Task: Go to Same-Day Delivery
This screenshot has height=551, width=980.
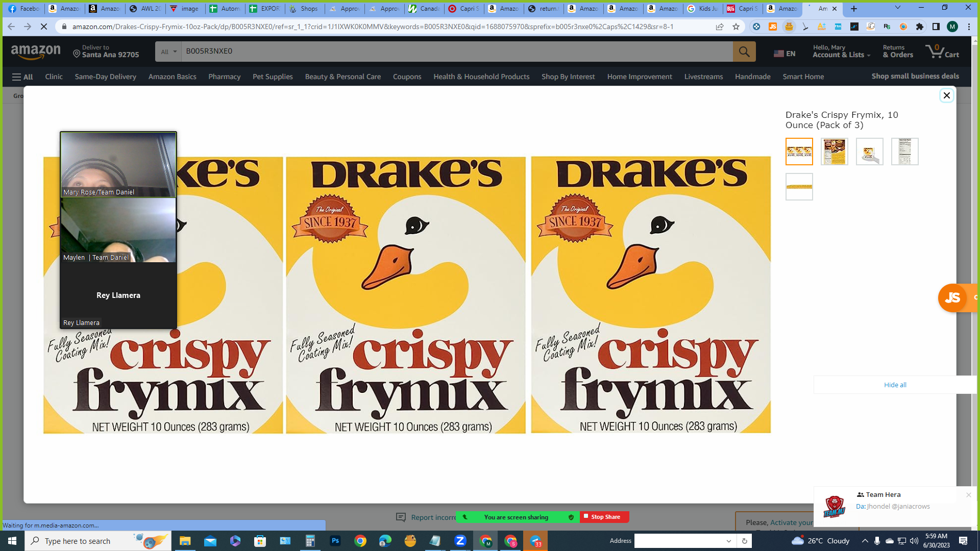Action: coord(105,77)
